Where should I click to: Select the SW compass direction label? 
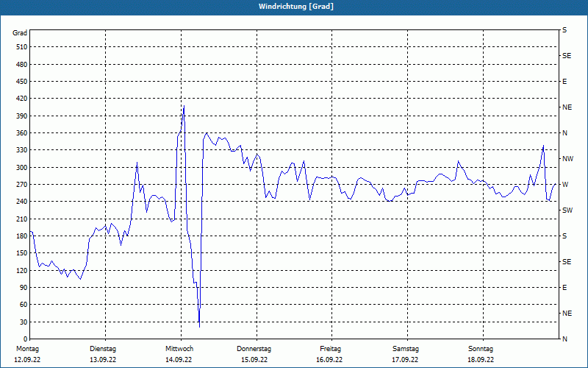567,210
